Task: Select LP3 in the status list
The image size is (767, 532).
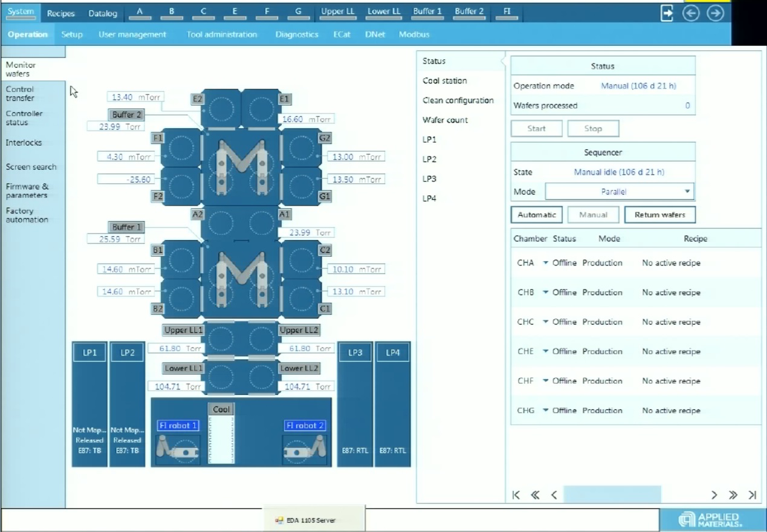Action: click(429, 179)
